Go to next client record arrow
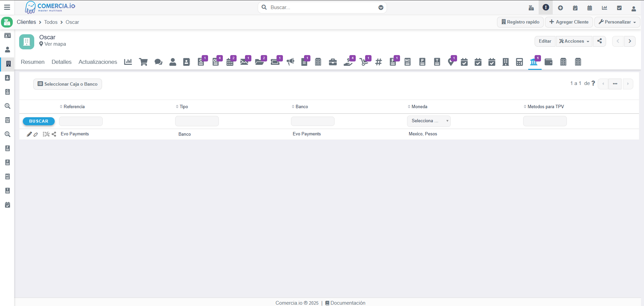The image size is (644, 306). click(x=630, y=41)
